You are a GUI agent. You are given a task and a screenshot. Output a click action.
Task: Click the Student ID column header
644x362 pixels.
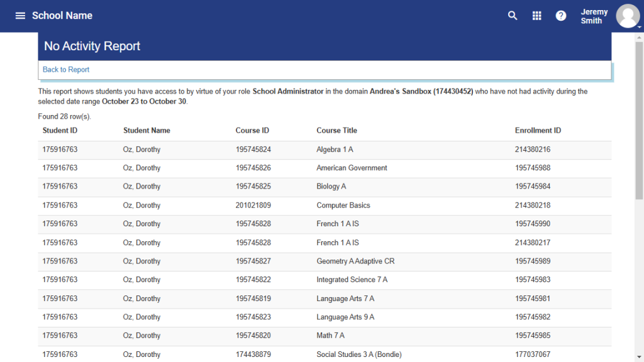[x=60, y=131]
